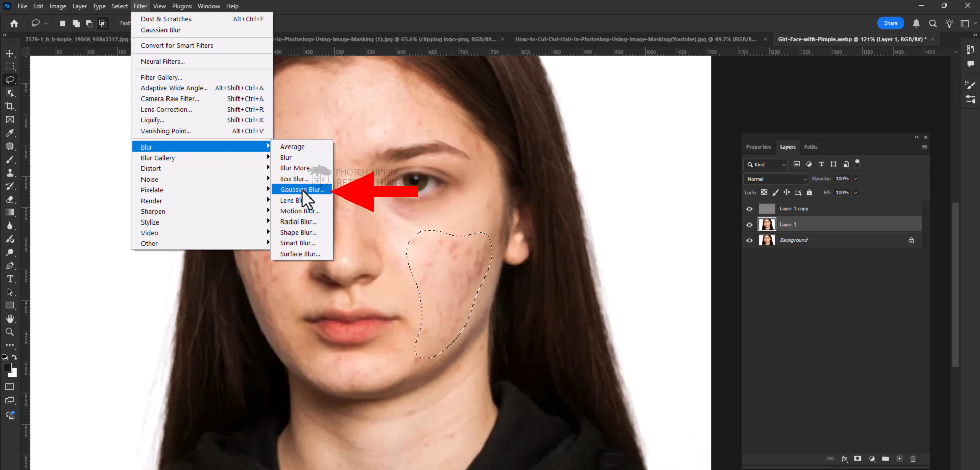The height and width of the screenshot is (470, 980).
Task: Hide the Layer 1 copy layer
Action: [749, 209]
